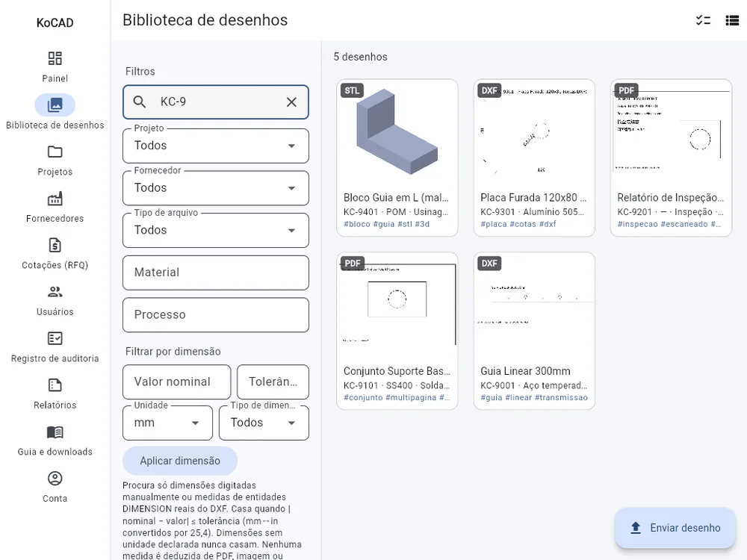Open the Projetos folder icon

point(55,152)
